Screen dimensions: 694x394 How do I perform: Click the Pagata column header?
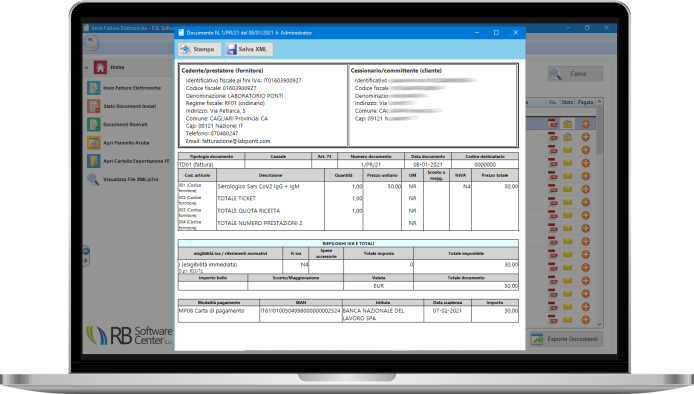[x=585, y=102]
